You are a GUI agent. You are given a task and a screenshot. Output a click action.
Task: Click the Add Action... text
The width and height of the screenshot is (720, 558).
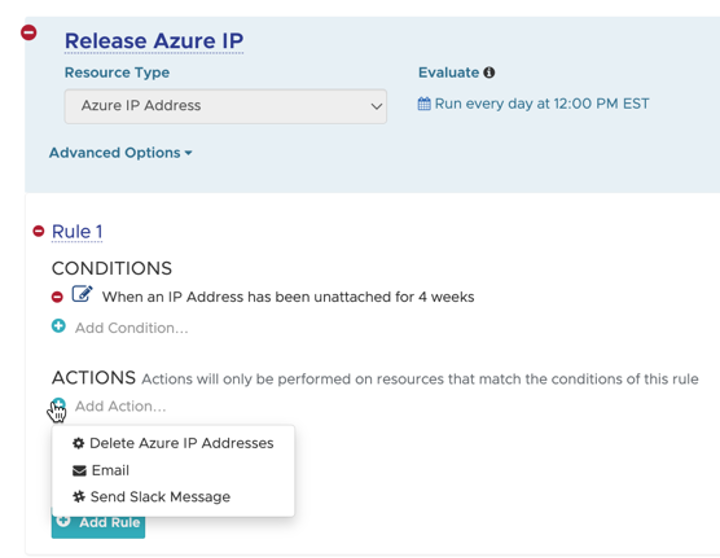pyautogui.click(x=121, y=406)
